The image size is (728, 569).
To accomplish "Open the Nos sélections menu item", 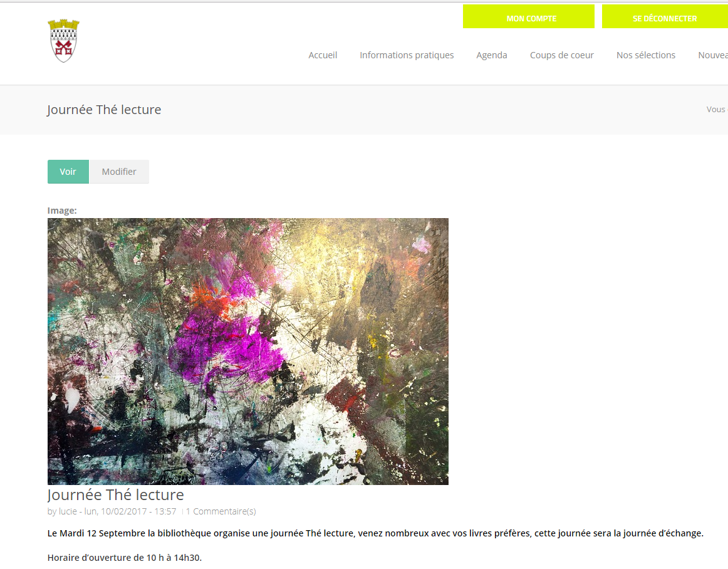I will click(646, 55).
